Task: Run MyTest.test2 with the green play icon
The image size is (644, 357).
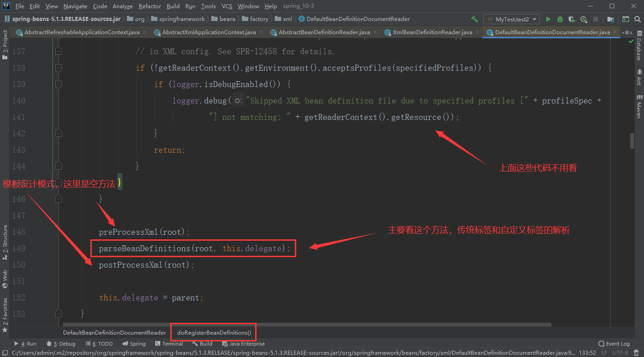Action: (548, 19)
